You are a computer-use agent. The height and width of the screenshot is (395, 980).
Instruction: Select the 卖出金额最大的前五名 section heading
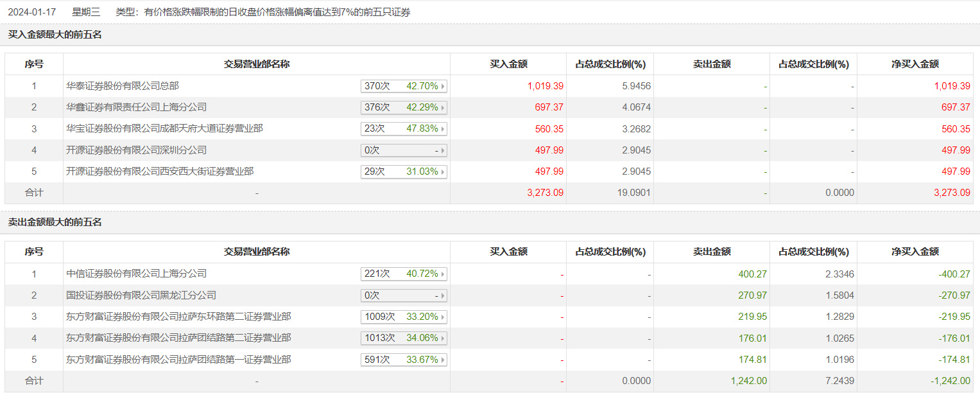tap(55, 222)
